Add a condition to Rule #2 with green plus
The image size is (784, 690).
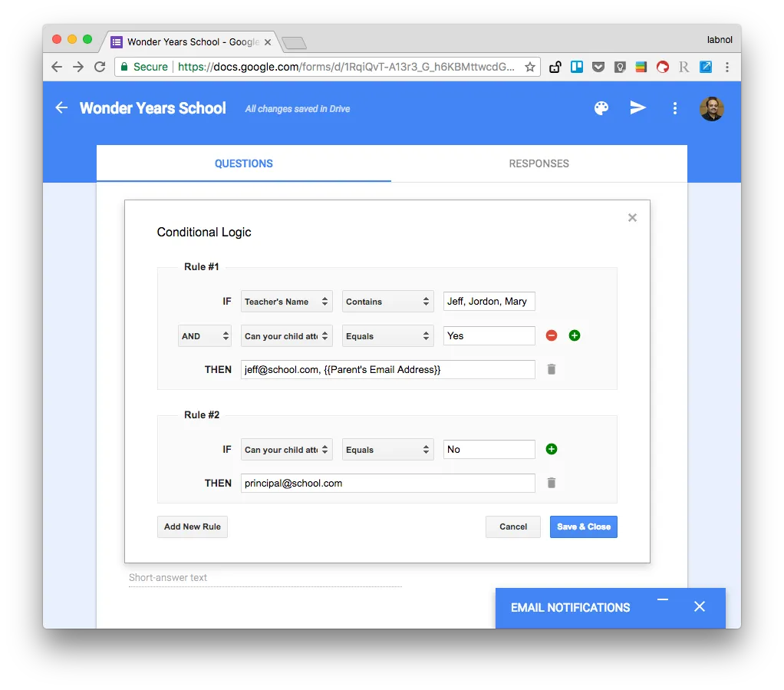coord(551,449)
